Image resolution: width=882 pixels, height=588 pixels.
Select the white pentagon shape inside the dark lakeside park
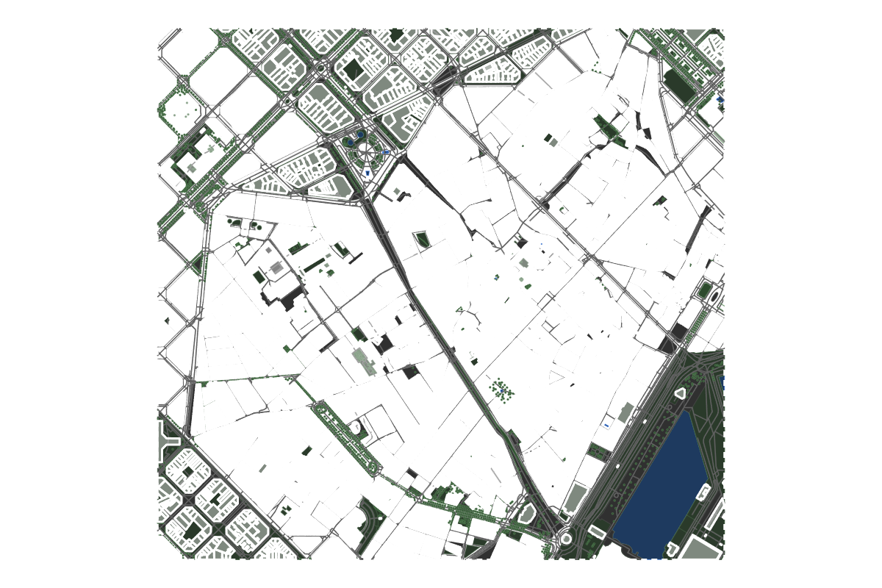pos(681,393)
